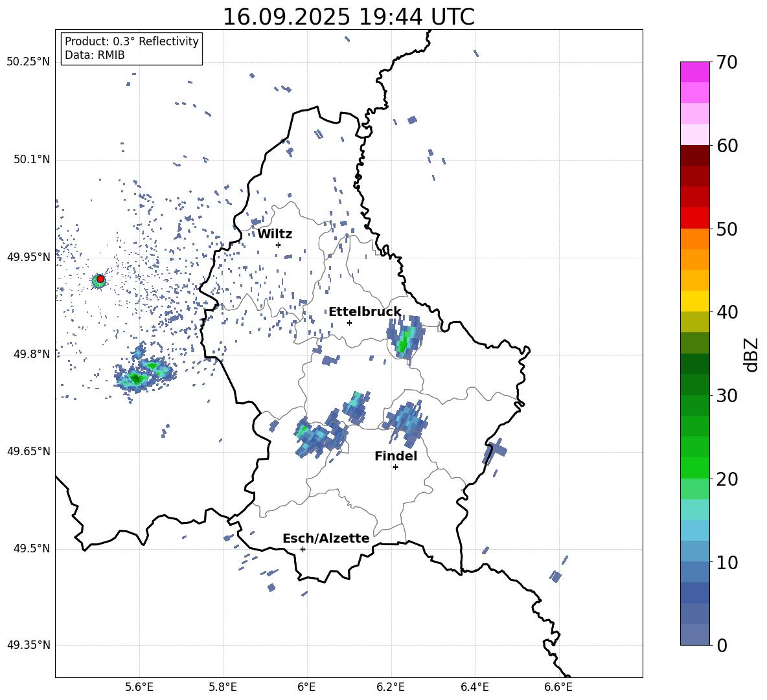Click the red radar site marker
Image resolution: width=767 pixels, height=700 pixels.
[100, 279]
